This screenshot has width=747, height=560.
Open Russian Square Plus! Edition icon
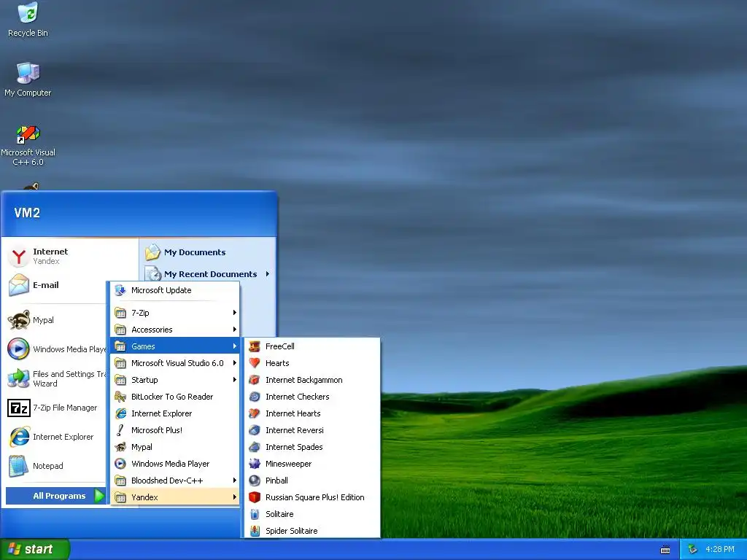tap(255, 497)
